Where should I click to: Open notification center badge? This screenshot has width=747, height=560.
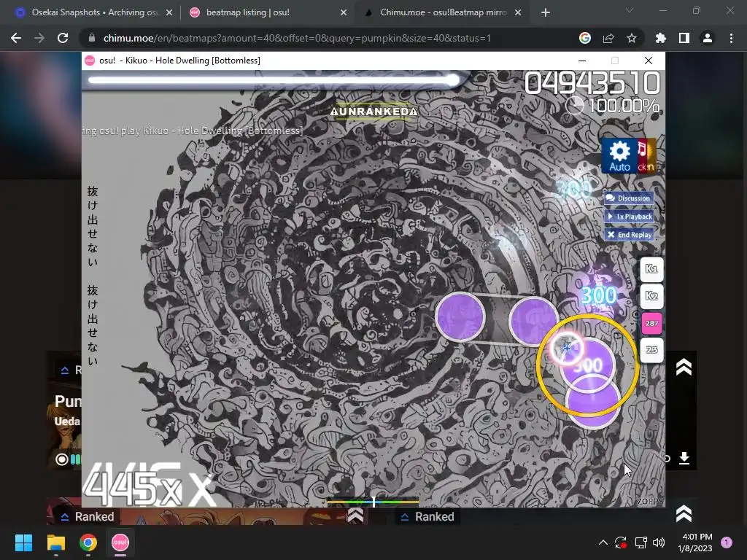pyautogui.click(x=727, y=542)
